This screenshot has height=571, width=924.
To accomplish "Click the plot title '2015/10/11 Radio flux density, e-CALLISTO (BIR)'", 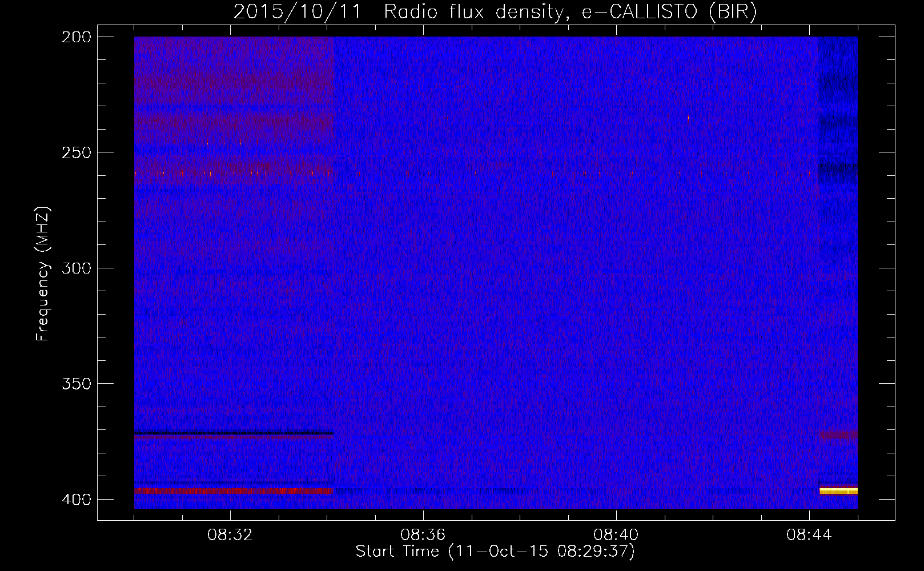I will pyautogui.click(x=495, y=12).
